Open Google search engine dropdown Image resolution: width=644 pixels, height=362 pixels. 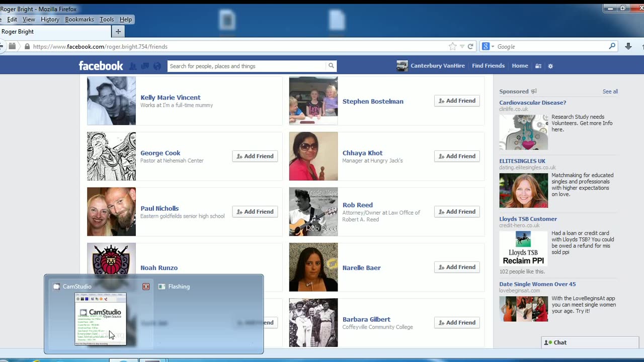pyautogui.click(x=488, y=46)
